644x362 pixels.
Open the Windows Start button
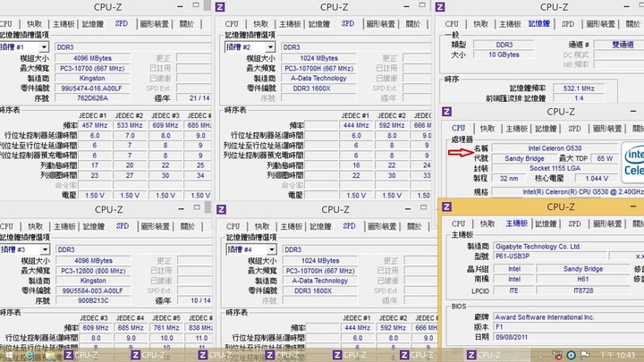pyautogui.click(x=9, y=355)
